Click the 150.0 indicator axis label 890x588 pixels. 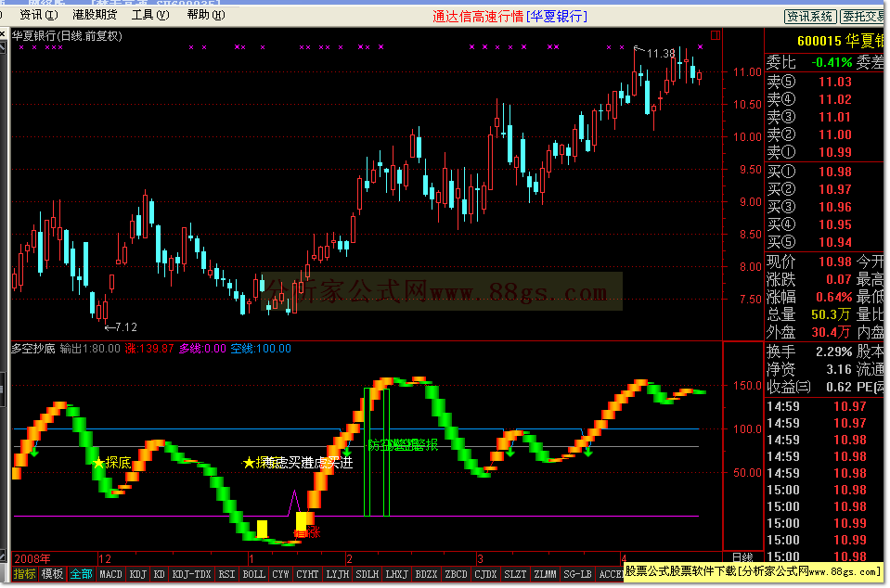747,386
